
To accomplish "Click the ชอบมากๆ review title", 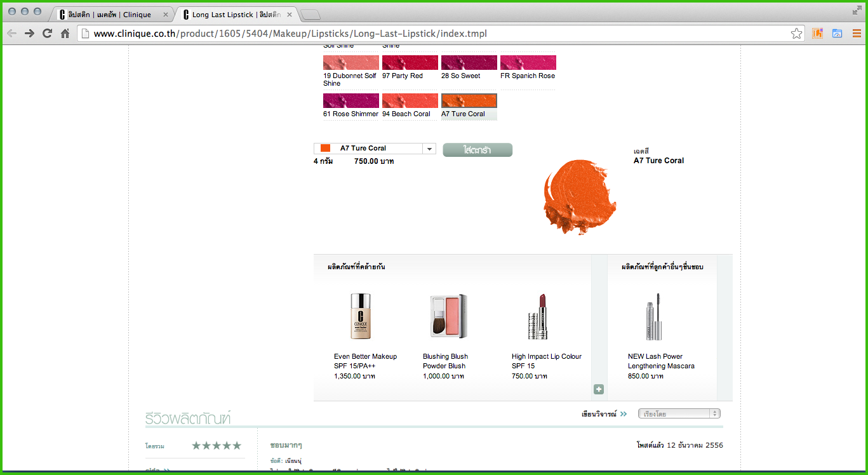I will point(286,446).
